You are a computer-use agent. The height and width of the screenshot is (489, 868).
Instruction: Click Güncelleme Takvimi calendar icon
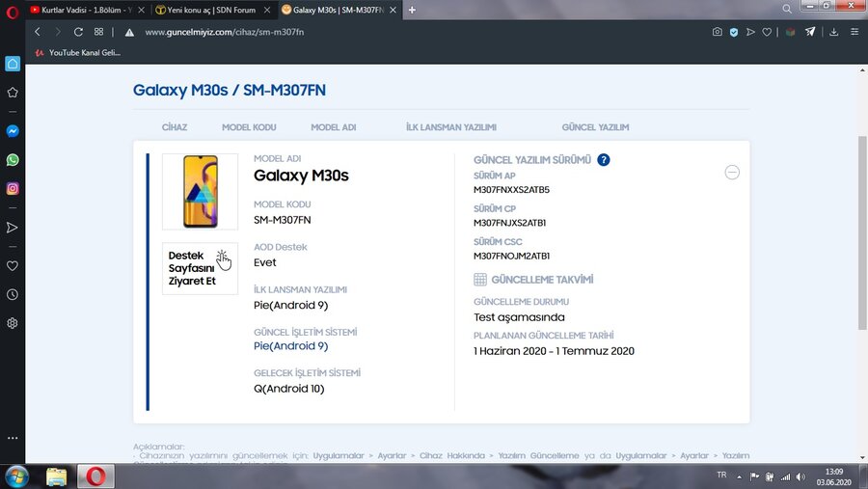480,279
